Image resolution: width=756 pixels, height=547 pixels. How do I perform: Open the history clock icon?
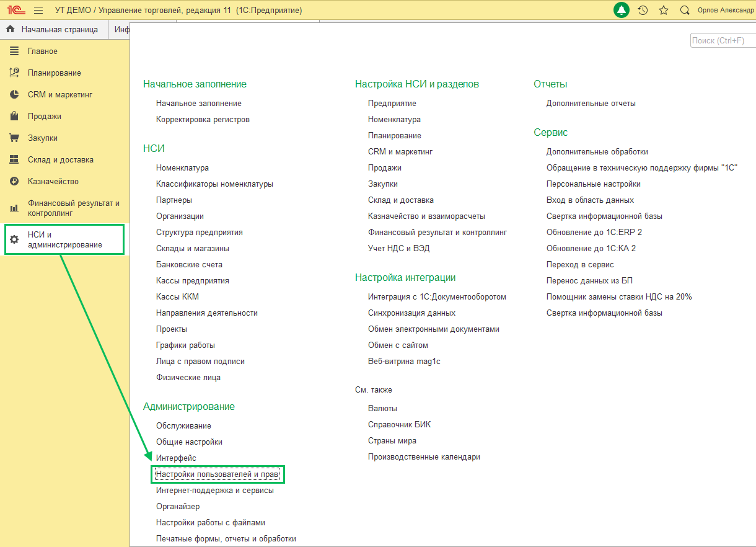[643, 11]
